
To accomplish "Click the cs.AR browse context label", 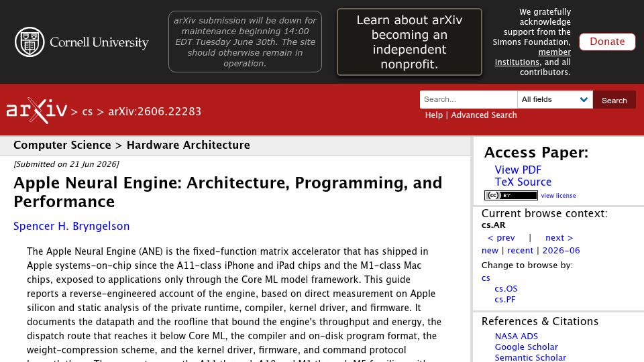I will pos(493,225).
